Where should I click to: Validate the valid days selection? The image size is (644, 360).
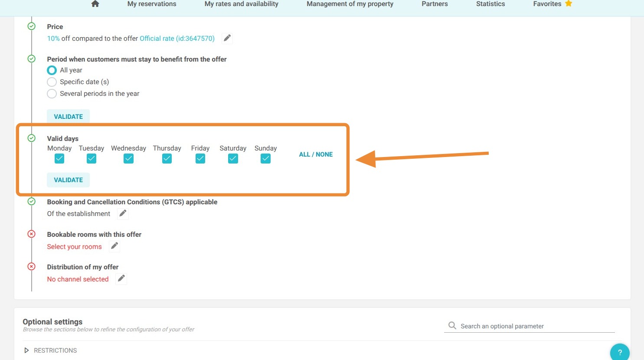pyautogui.click(x=68, y=180)
